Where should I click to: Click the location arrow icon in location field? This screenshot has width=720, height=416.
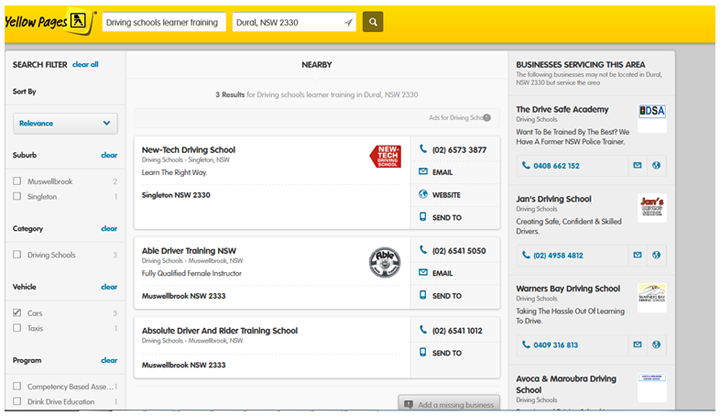(348, 22)
